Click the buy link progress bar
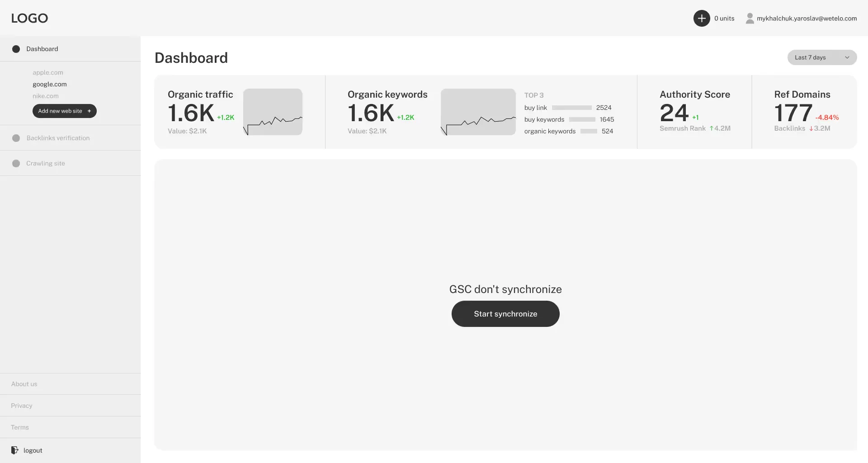 coord(571,108)
